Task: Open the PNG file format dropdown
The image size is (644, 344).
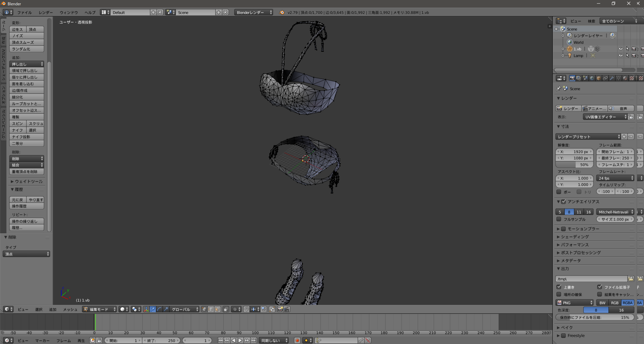Action: [x=575, y=302]
